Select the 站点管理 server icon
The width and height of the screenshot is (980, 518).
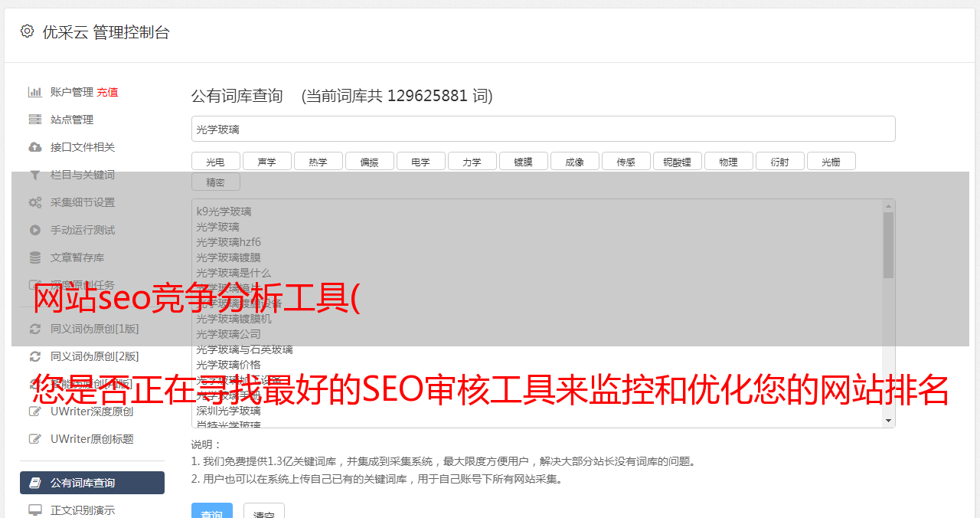coord(35,120)
